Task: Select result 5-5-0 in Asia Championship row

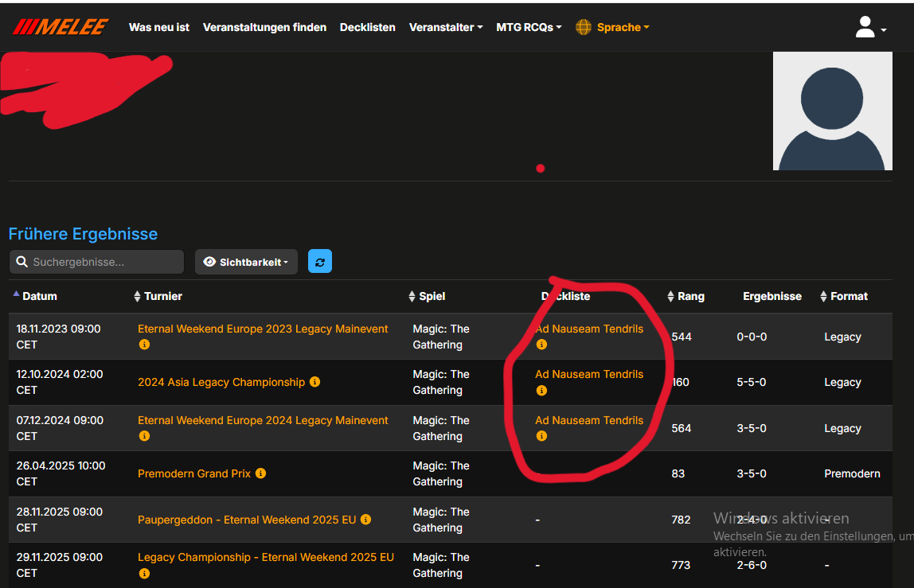Action: click(x=752, y=382)
